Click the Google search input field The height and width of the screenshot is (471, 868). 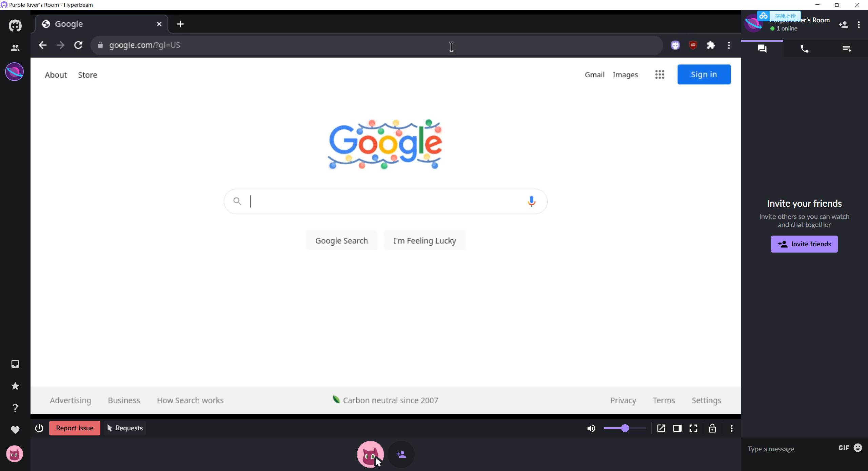click(383, 201)
